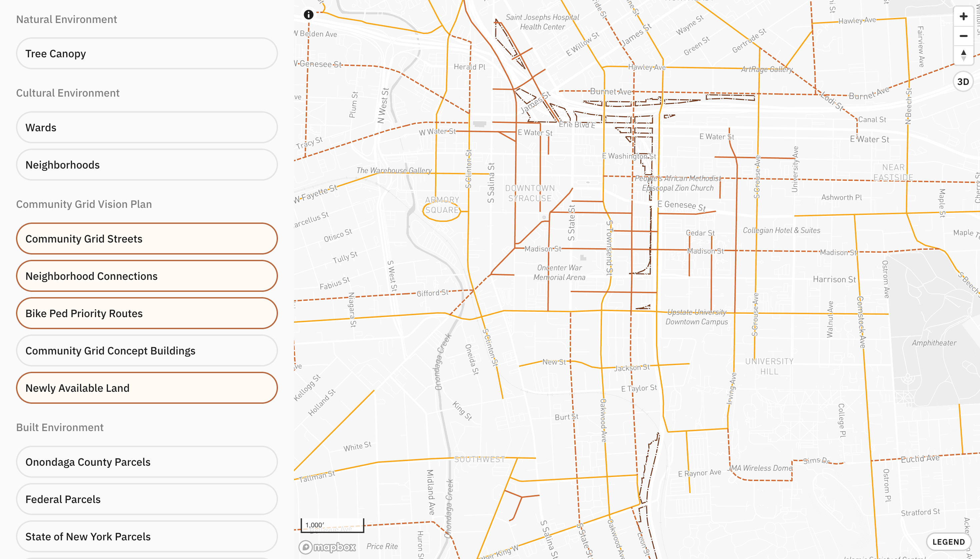
Task: Click the 'Erie Blvd E' street label
Action: (577, 124)
